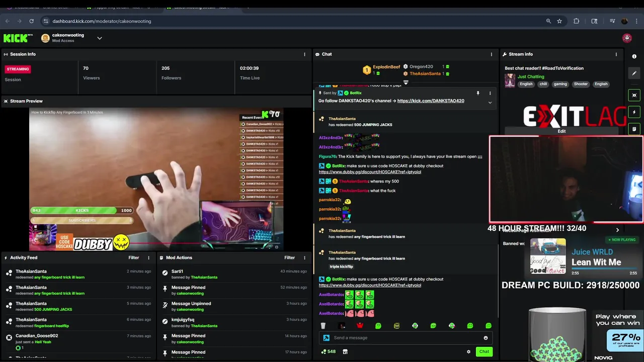Screen dimensions: 644x362
Task: Open the Kick home logo
Action: [18, 38]
